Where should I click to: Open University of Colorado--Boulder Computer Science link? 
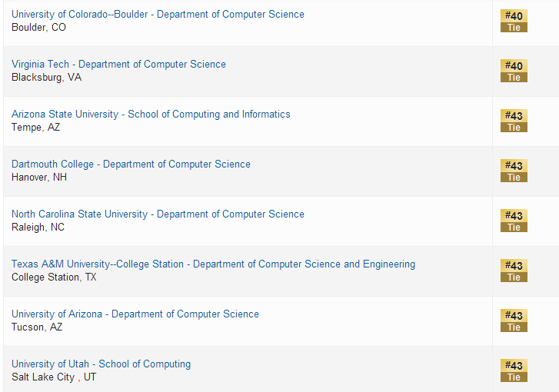(x=158, y=15)
